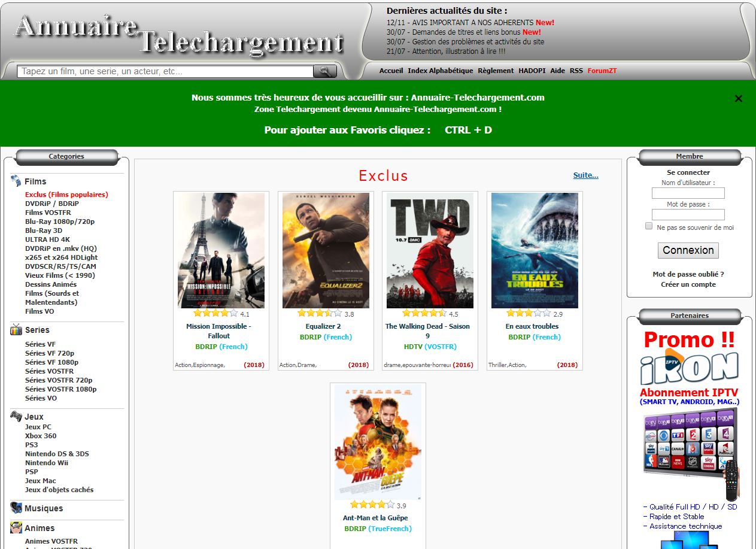Click 'Mot de passe oublié ?' link
This screenshot has width=756, height=549.
(688, 274)
